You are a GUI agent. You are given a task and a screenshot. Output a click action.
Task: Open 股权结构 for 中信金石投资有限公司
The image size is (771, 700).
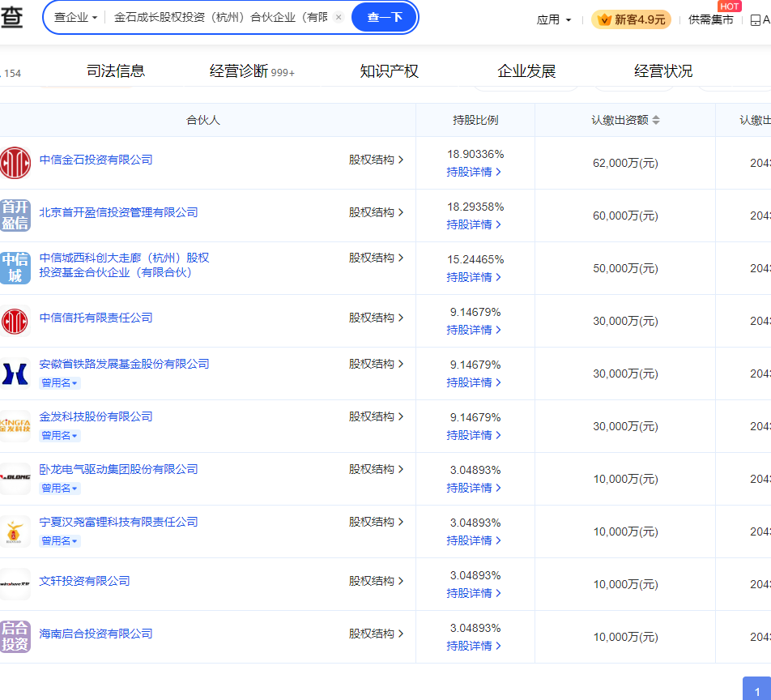(376, 160)
